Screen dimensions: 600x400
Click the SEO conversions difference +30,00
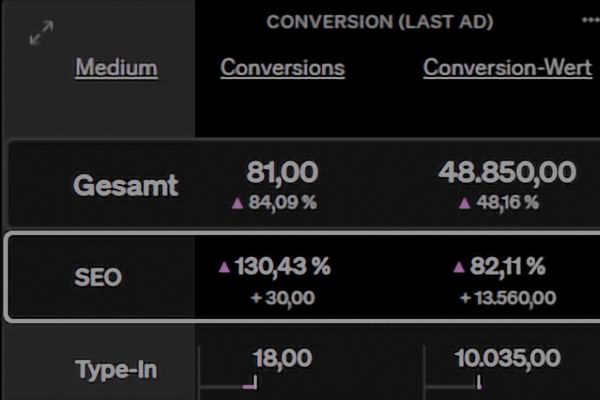click(282, 297)
